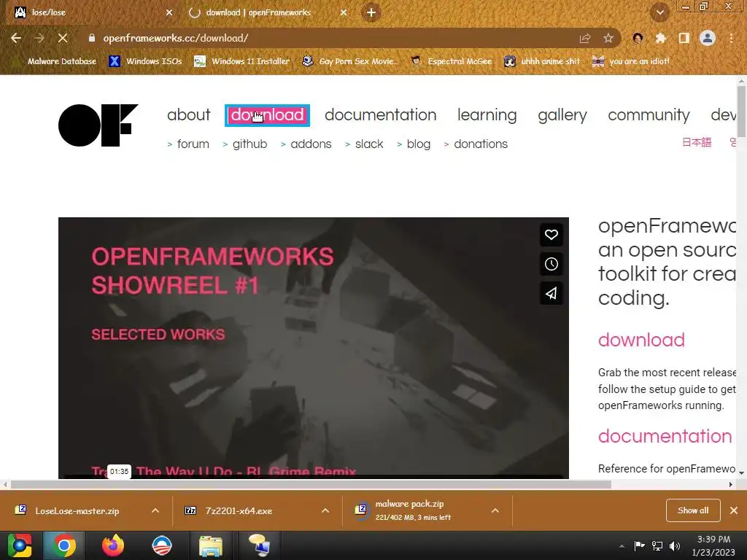The width and height of the screenshot is (747, 560).
Task: Open the Malware Database bookmark
Action: click(55, 61)
